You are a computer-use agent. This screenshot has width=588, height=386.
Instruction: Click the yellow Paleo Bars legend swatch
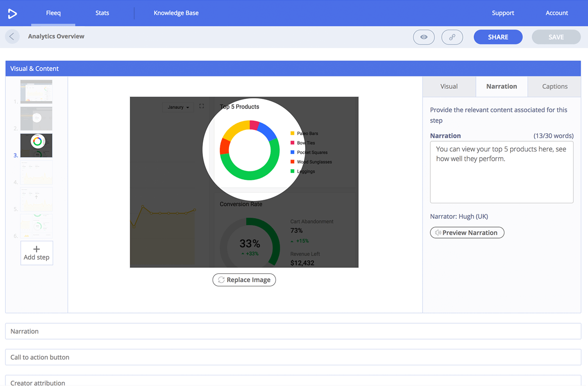[292, 133]
